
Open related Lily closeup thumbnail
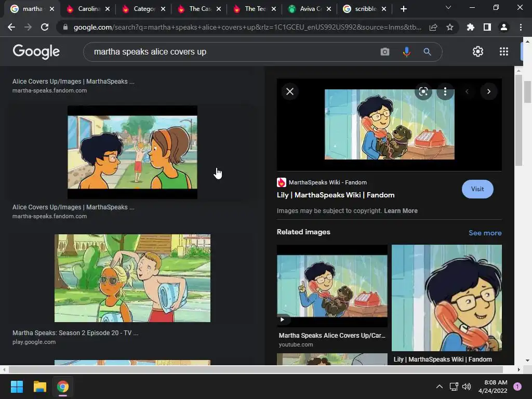coord(446,298)
